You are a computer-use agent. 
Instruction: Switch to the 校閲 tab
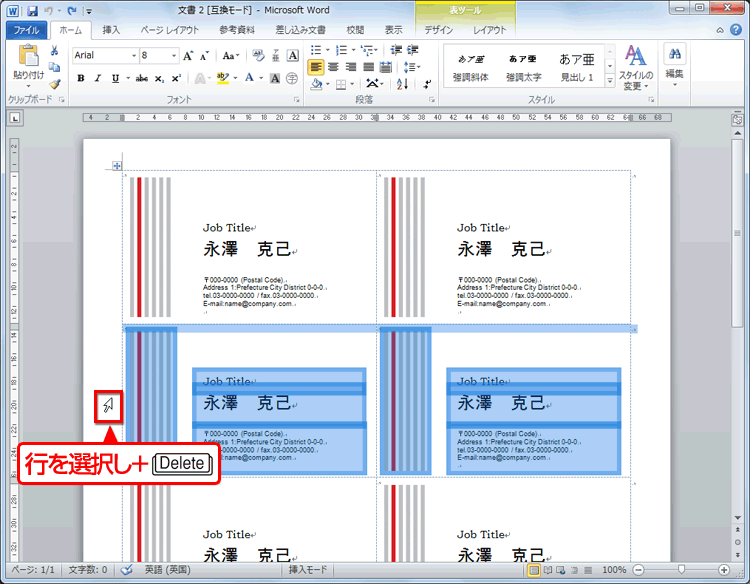355,30
